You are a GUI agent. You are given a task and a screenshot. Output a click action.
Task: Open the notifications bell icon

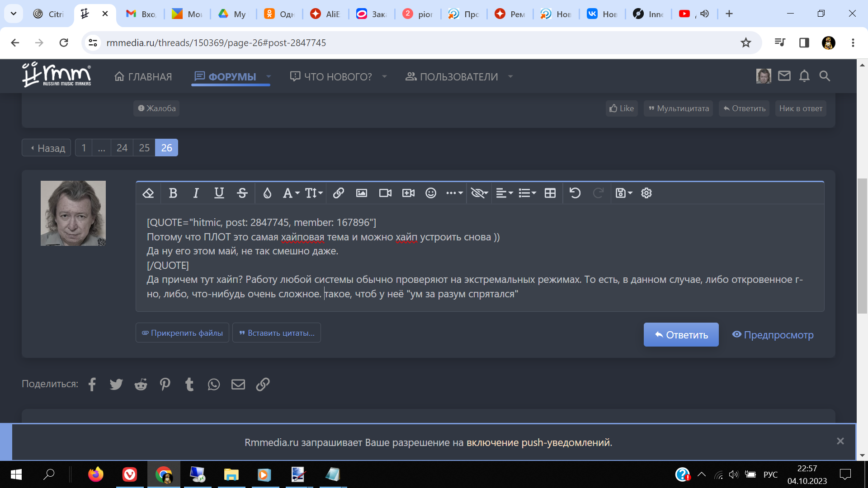point(804,76)
